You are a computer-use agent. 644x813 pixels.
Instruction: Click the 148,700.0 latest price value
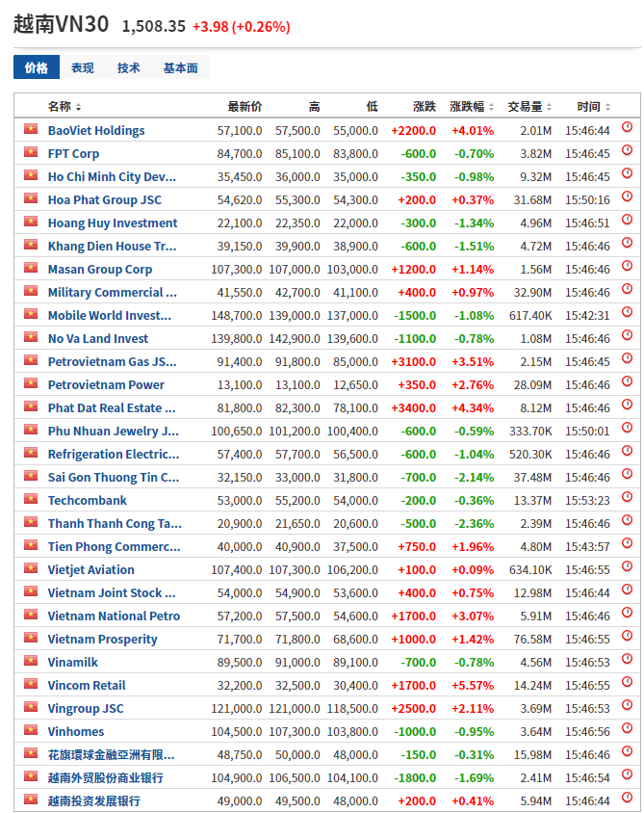[x=237, y=316]
